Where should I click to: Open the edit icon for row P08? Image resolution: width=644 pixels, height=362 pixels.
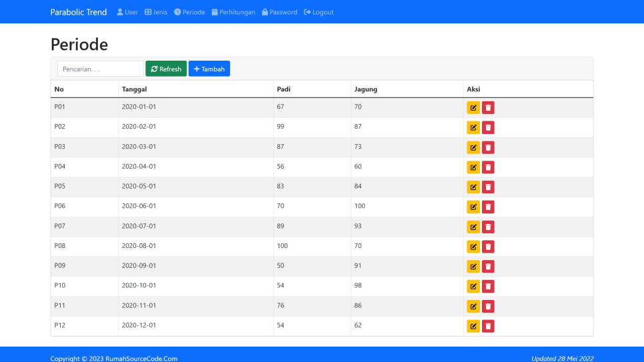473,247
